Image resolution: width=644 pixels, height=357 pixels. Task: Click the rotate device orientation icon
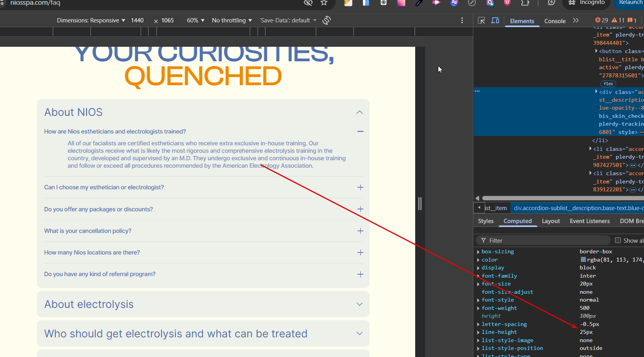pos(327,20)
